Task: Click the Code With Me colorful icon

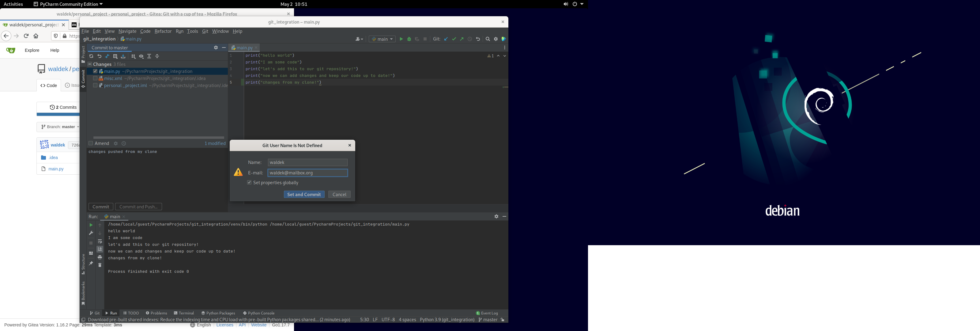Action: 504,39
